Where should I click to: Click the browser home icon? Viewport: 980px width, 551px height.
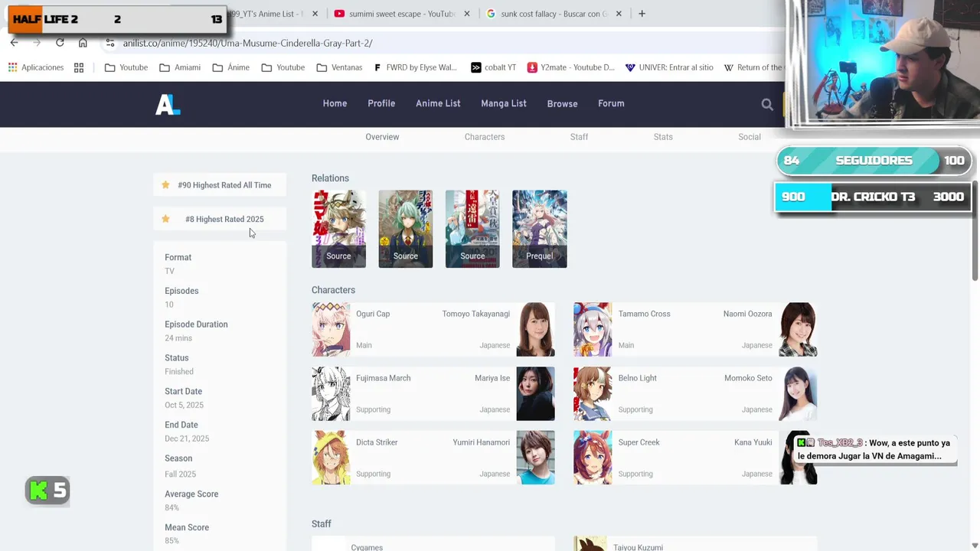click(x=83, y=43)
